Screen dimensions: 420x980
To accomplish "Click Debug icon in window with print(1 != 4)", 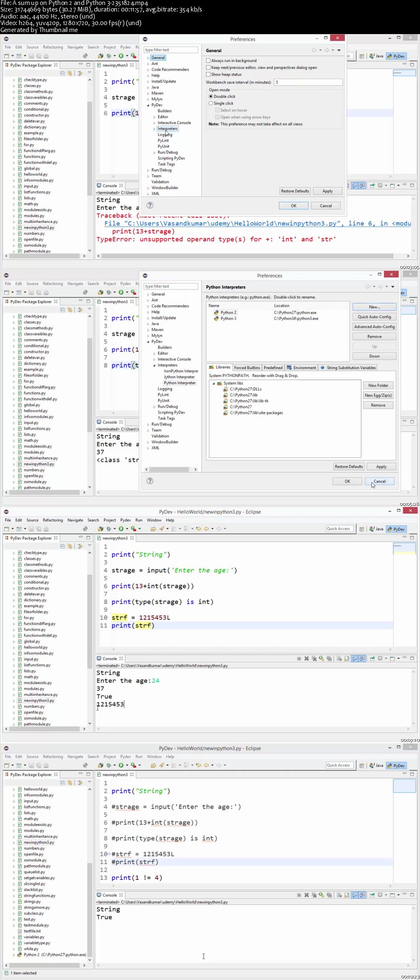I will [x=109, y=765].
